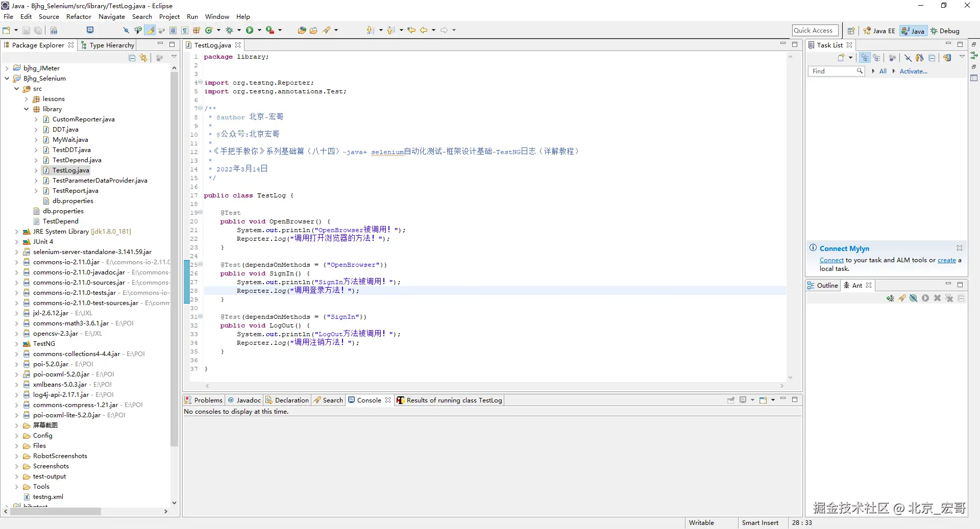Image resolution: width=980 pixels, height=529 pixels.
Task: Open the Source menu
Action: pos(49,17)
